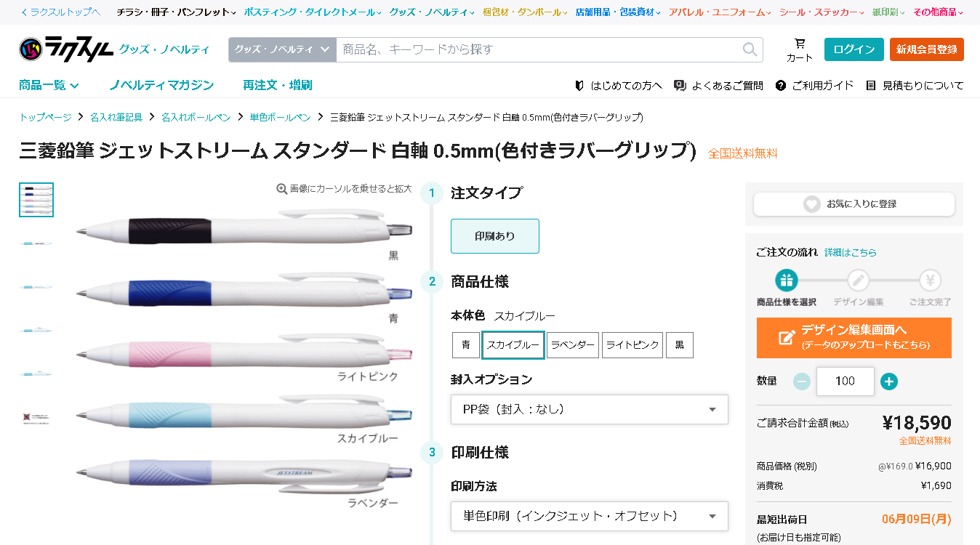Expand 店舗用品・包装資材 top menu

click(618, 12)
